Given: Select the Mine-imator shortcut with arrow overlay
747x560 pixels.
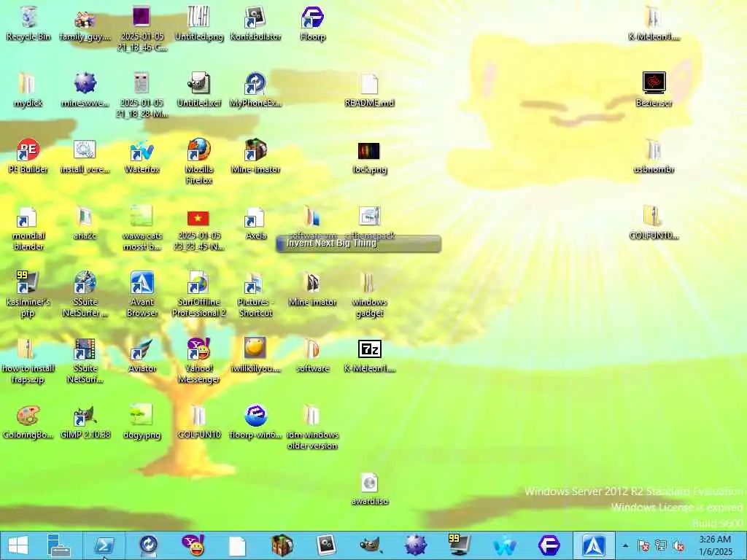Looking at the screenshot, I should 255,156.
